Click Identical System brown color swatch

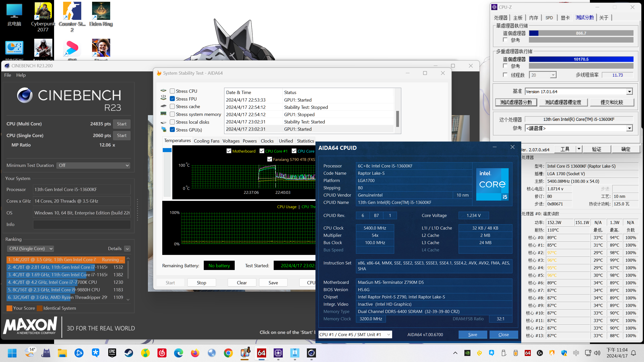pyautogui.click(x=39, y=308)
